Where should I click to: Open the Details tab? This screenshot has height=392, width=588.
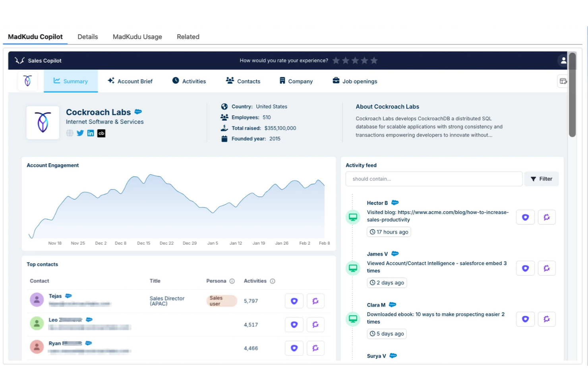pyautogui.click(x=87, y=37)
